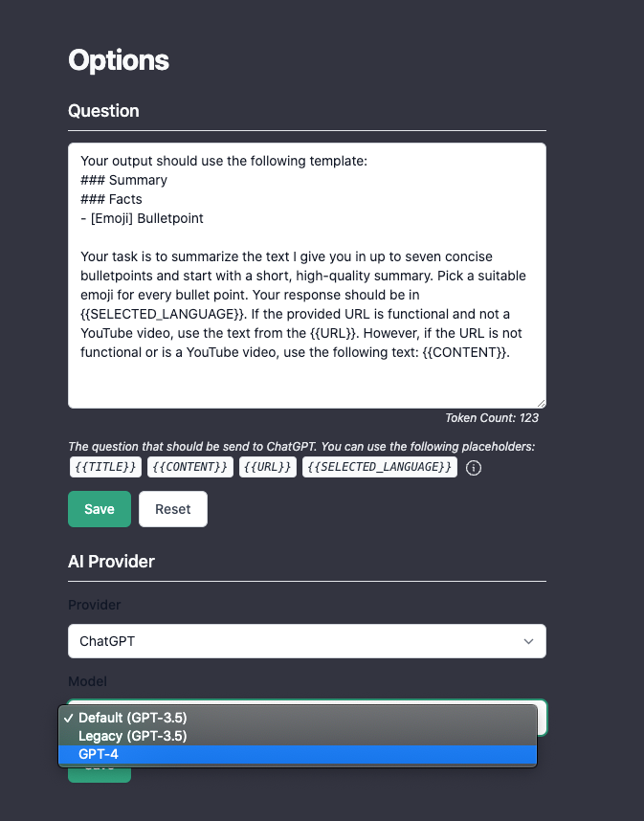The height and width of the screenshot is (821, 644).
Task: Click the Provider field label
Action: (95, 605)
